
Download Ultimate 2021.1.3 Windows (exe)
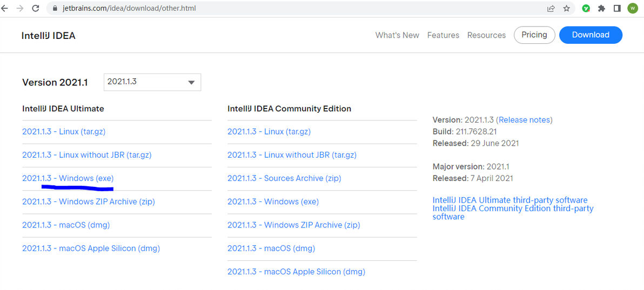pyautogui.click(x=68, y=178)
